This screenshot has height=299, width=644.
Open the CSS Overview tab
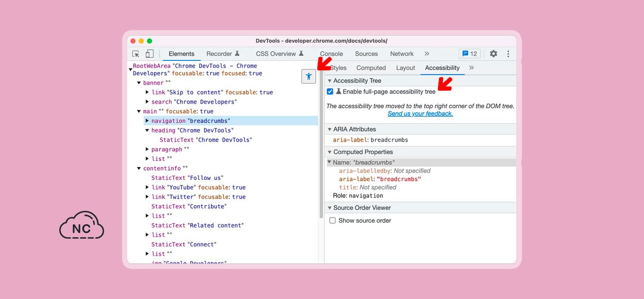[x=280, y=54]
